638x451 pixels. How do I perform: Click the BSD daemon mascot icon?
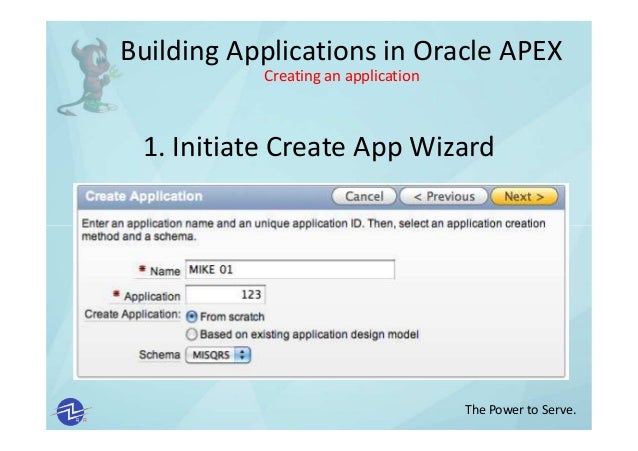click(x=89, y=77)
